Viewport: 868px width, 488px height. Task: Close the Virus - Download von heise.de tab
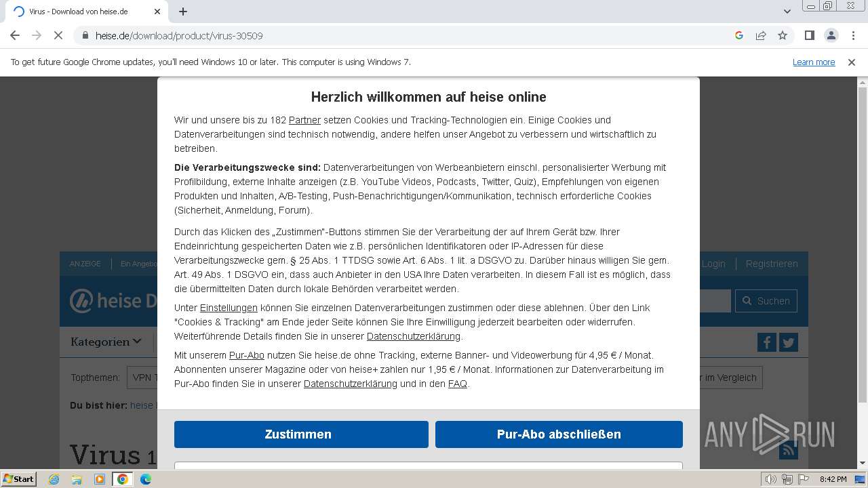click(157, 12)
